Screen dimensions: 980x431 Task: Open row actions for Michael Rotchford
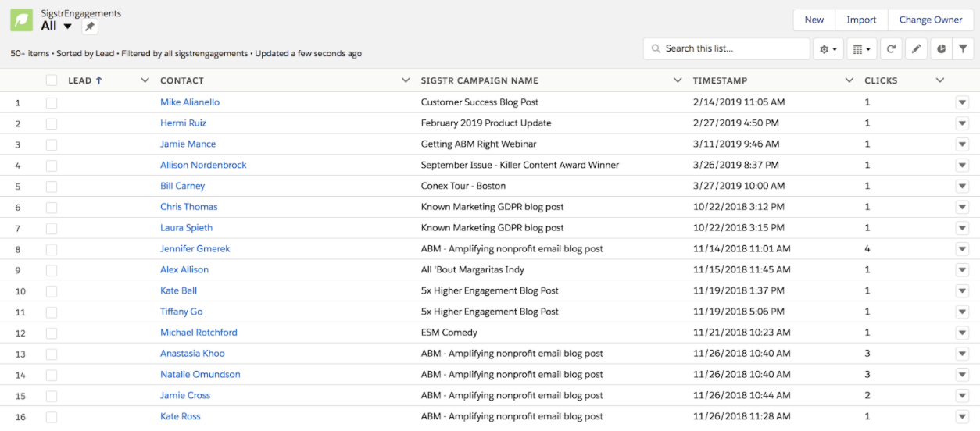(962, 333)
